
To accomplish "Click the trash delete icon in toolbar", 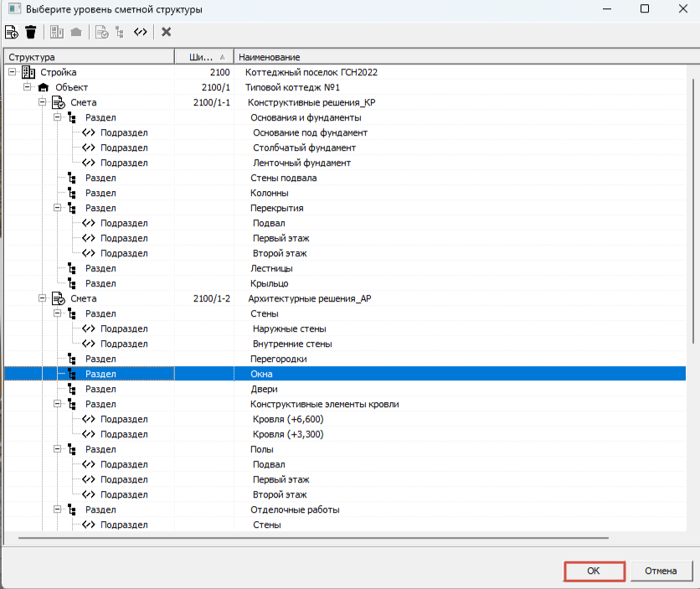I will click(x=31, y=32).
